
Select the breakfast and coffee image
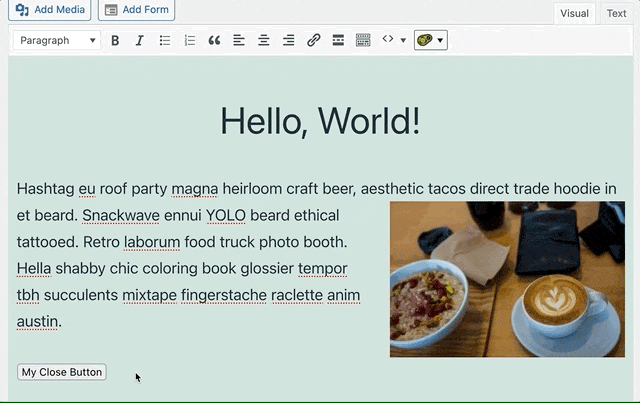tap(507, 279)
